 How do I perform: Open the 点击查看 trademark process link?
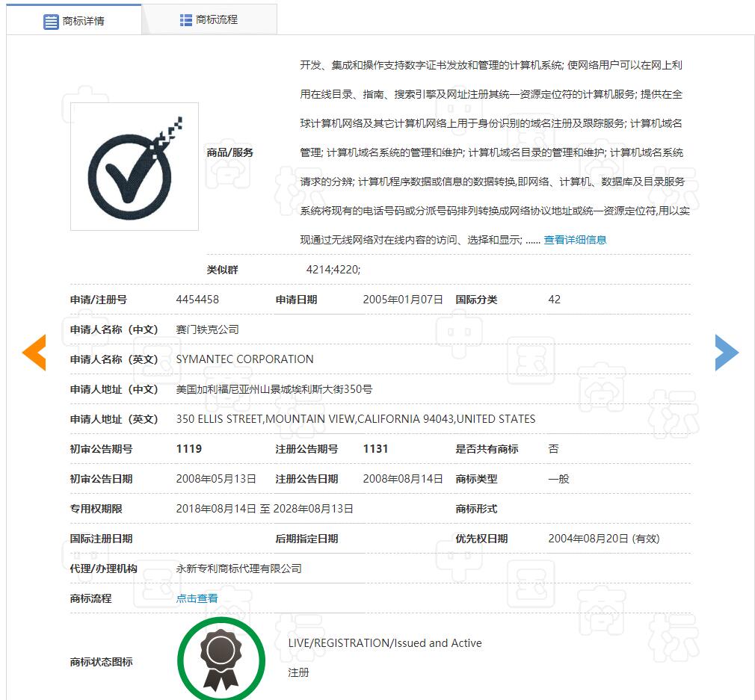(x=197, y=598)
